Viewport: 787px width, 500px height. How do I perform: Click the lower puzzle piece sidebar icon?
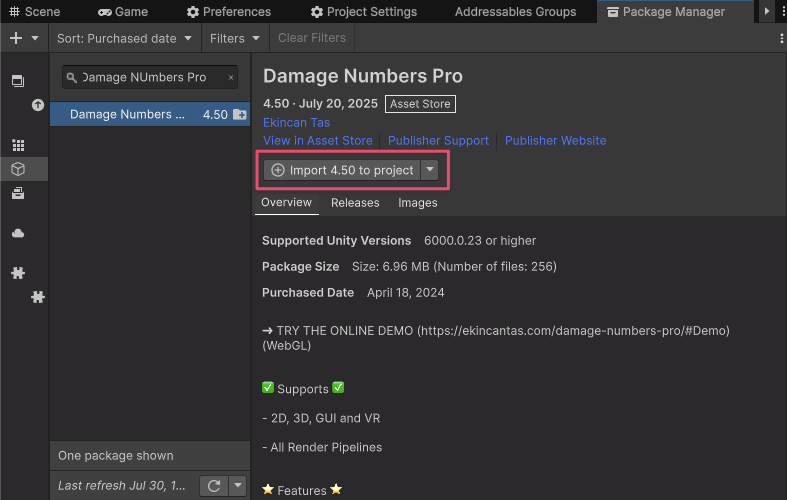[x=38, y=297]
